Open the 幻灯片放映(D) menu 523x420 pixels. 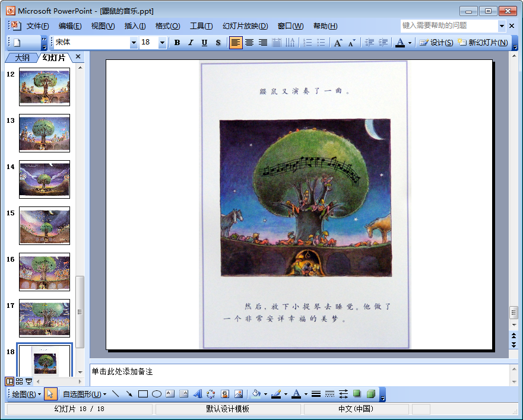pos(245,26)
